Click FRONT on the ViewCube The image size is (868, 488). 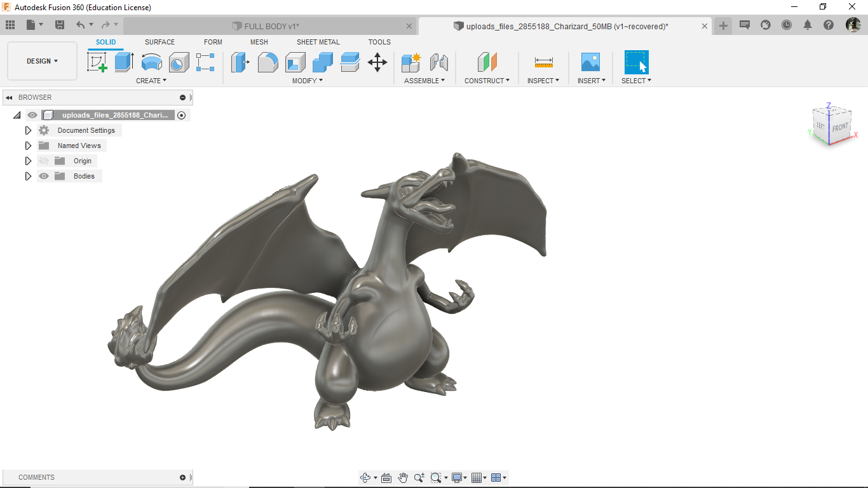click(840, 127)
